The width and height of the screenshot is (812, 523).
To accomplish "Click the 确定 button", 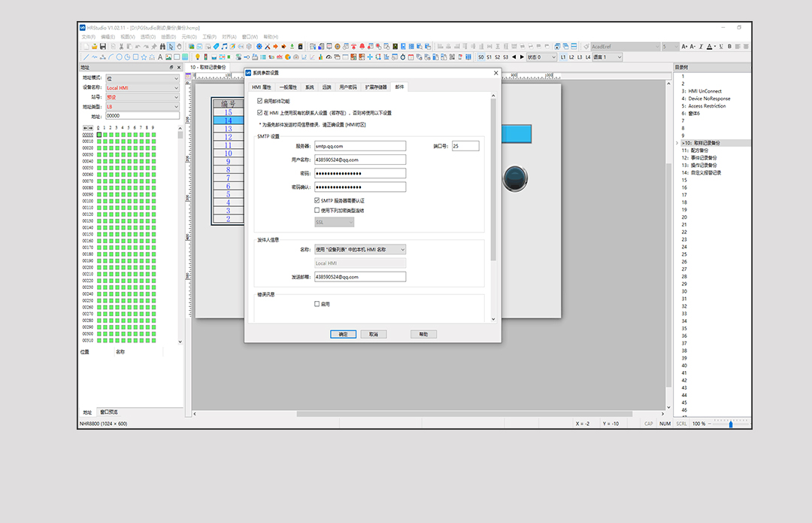I will click(x=343, y=334).
